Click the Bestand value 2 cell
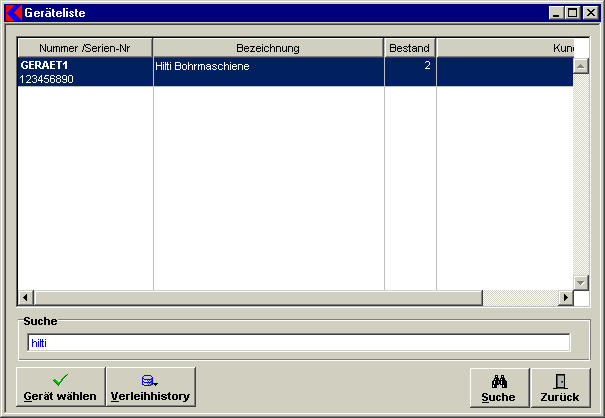 click(409, 67)
